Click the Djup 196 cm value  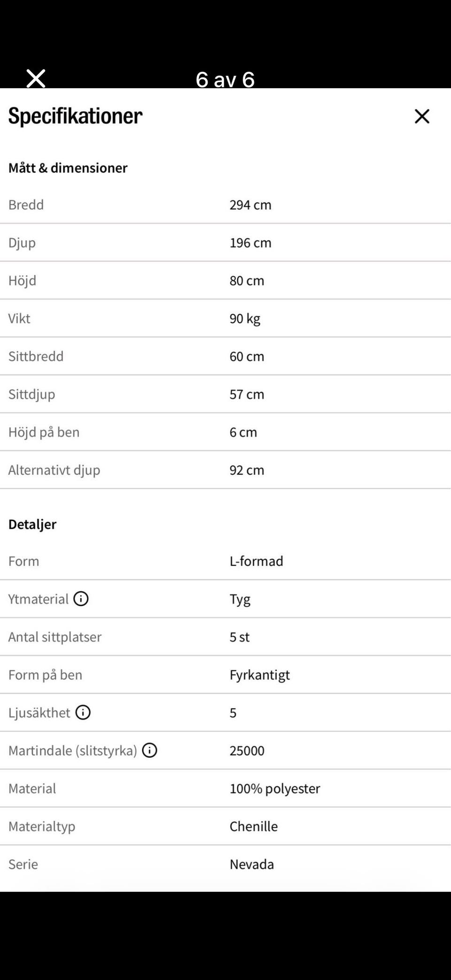point(250,243)
